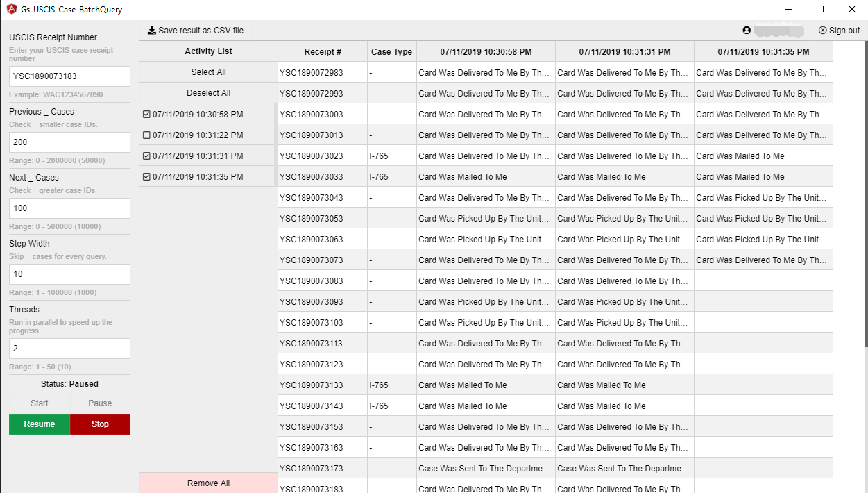This screenshot has height=493, width=868.
Task: Select receipt cell YSC1890073163
Action: [323, 448]
